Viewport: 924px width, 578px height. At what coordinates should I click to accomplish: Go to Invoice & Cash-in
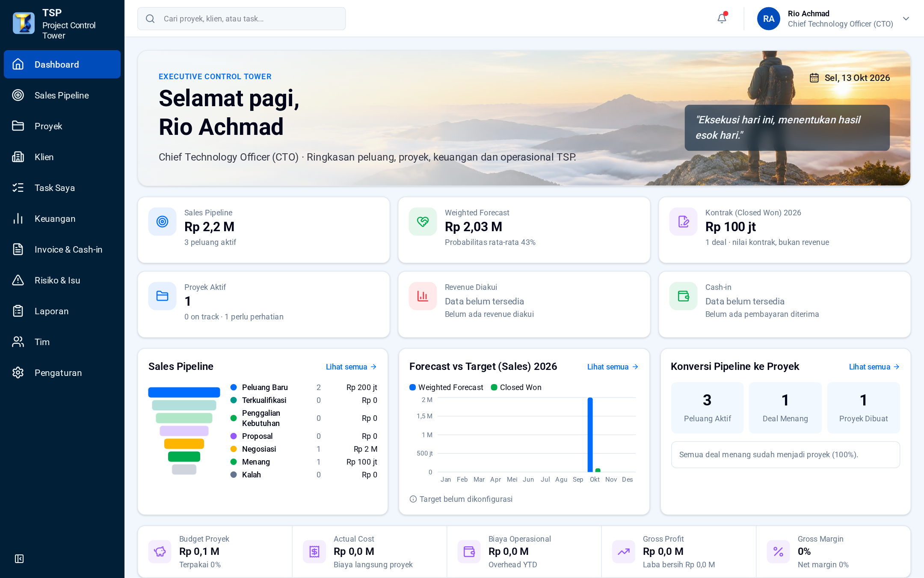coord(62,249)
